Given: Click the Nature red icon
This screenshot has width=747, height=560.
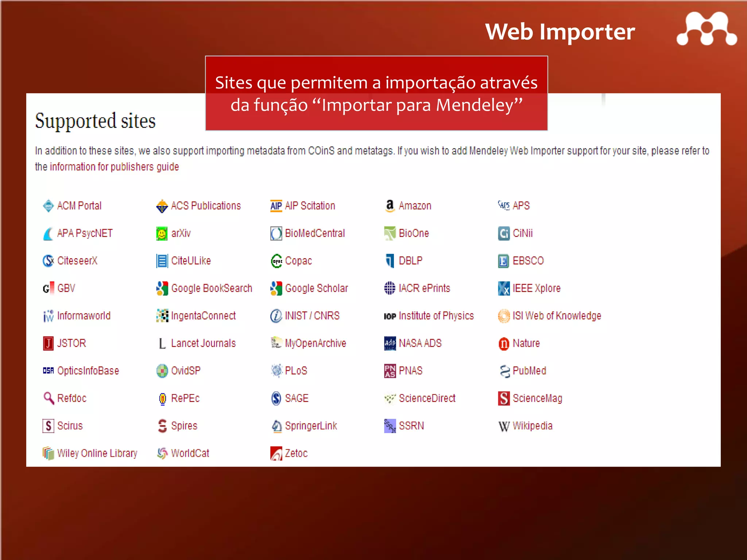Looking at the screenshot, I should tap(504, 344).
